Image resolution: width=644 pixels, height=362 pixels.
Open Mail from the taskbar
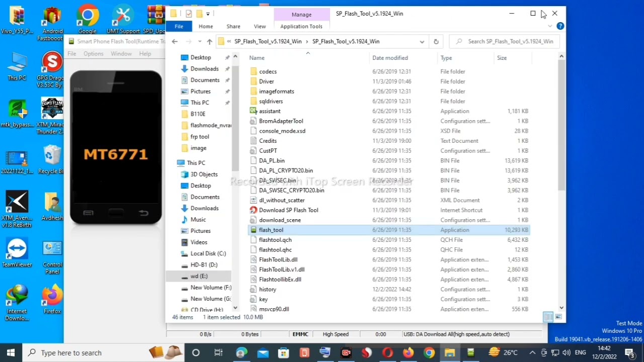[x=263, y=353]
